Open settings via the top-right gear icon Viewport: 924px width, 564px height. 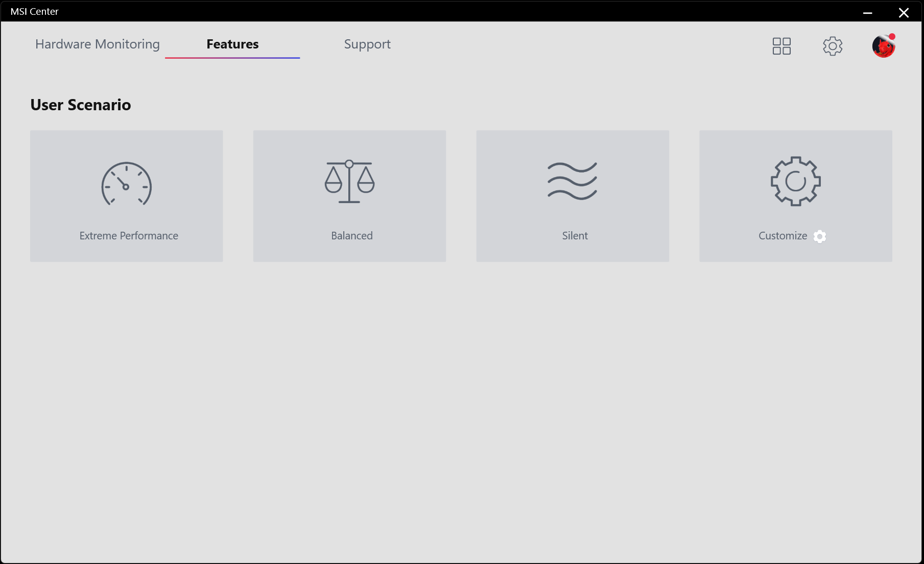tap(832, 46)
